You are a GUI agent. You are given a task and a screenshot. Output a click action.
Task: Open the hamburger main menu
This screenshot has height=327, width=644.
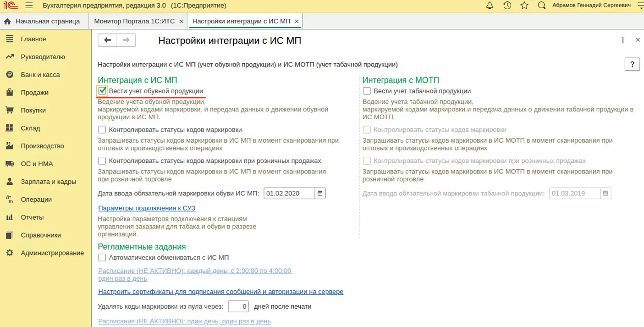pyautogui.click(x=29, y=6)
